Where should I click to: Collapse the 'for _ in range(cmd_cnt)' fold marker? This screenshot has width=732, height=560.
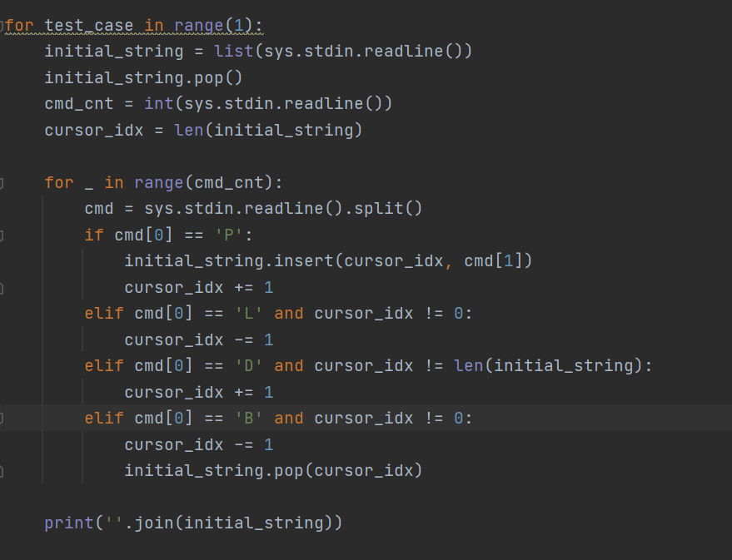2,183
